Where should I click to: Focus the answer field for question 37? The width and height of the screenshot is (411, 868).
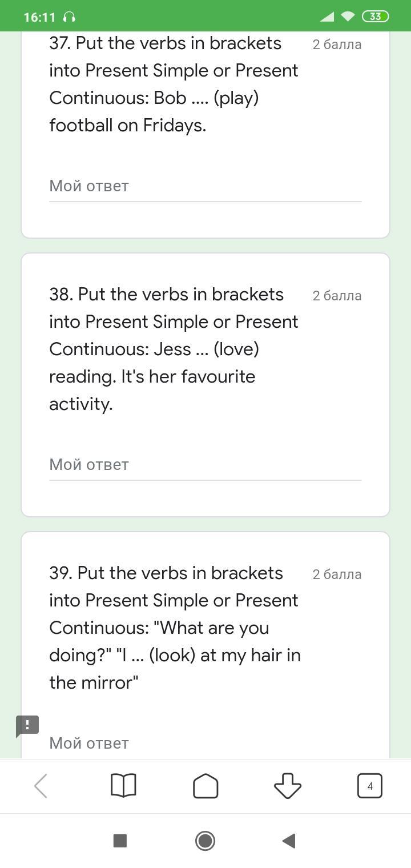pyautogui.click(x=205, y=186)
